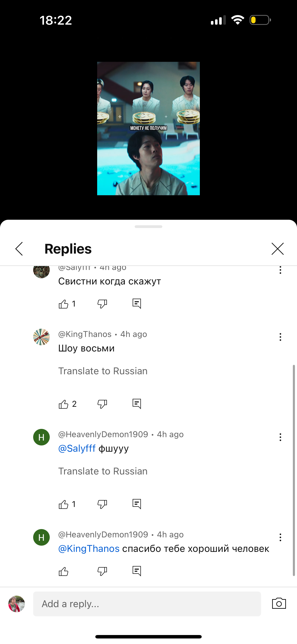Open the camera icon beside reply field

[x=279, y=603]
